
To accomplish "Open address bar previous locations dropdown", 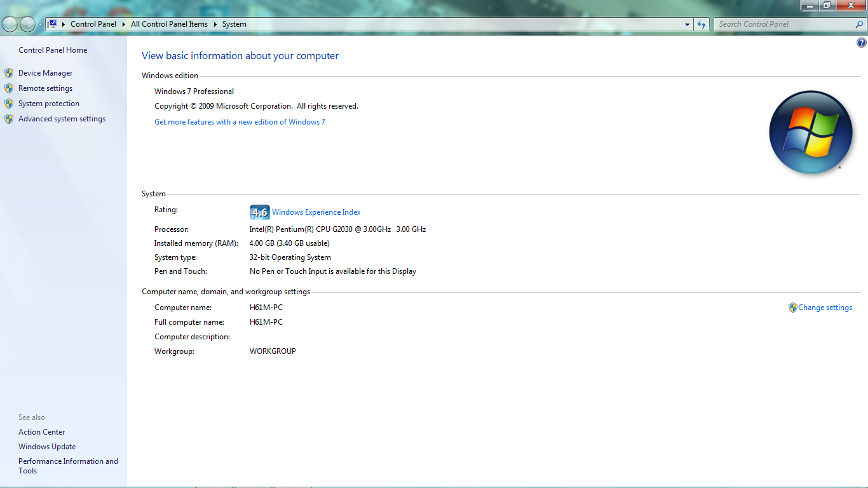I will (x=688, y=24).
